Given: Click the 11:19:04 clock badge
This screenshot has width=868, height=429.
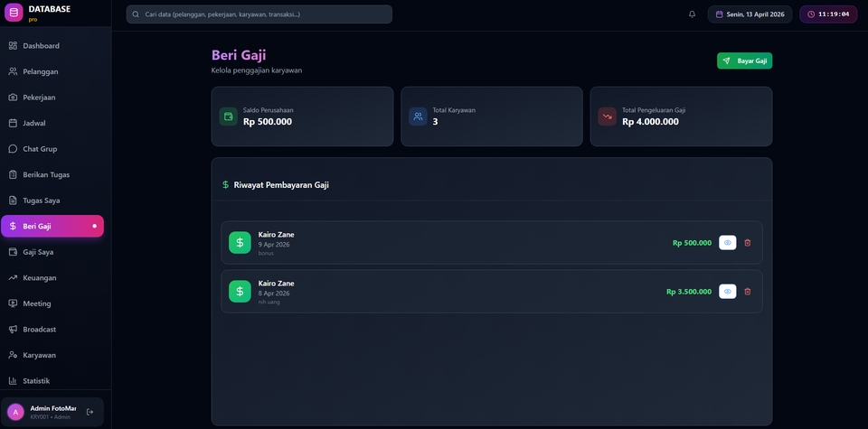Looking at the screenshot, I should tap(828, 14).
